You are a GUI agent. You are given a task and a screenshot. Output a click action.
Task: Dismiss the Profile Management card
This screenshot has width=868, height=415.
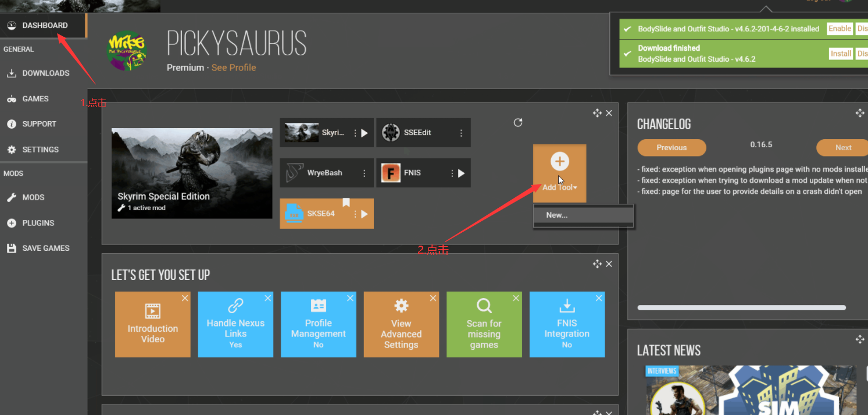(x=351, y=298)
